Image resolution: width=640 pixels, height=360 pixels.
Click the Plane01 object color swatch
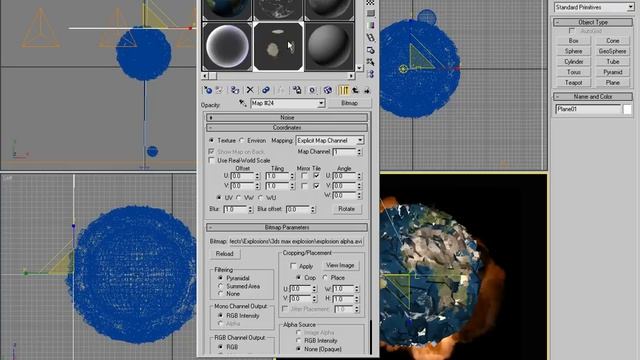(627, 109)
